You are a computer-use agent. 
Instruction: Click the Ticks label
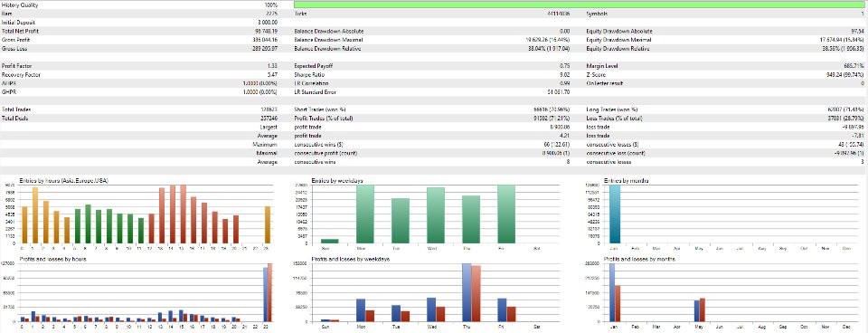[300, 14]
